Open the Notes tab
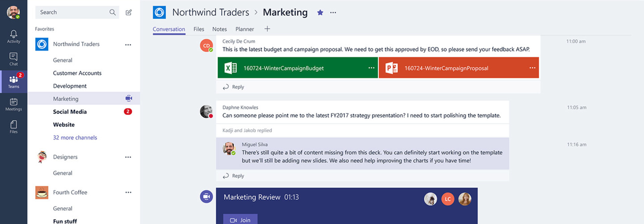Screen dimensions: 644x224 pos(219,29)
